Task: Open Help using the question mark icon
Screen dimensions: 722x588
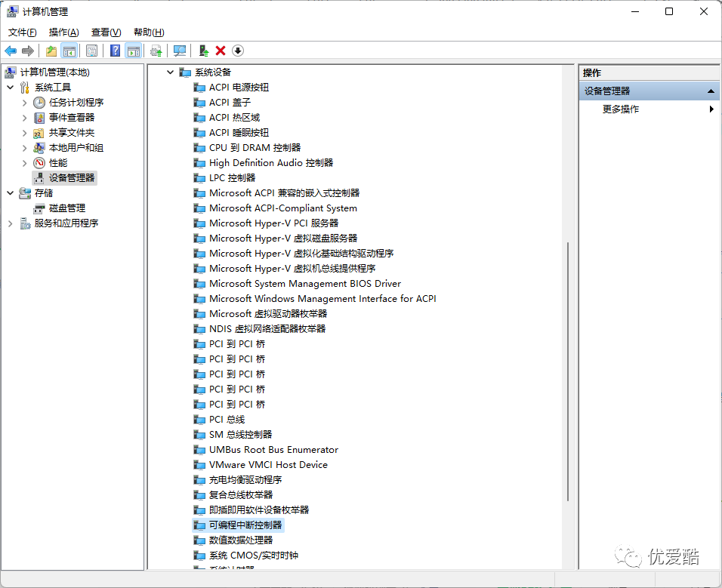Action: coord(115,51)
